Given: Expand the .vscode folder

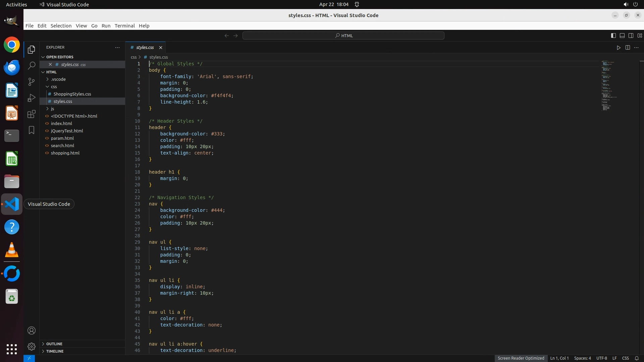Looking at the screenshot, I should click(x=58, y=79).
